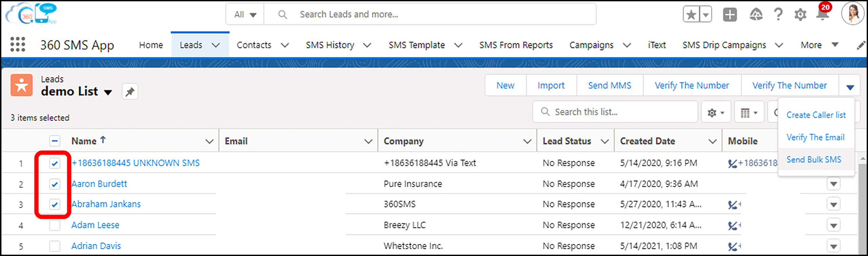This screenshot has height=256, width=868.
Task: Open the iText tab
Action: [657, 45]
